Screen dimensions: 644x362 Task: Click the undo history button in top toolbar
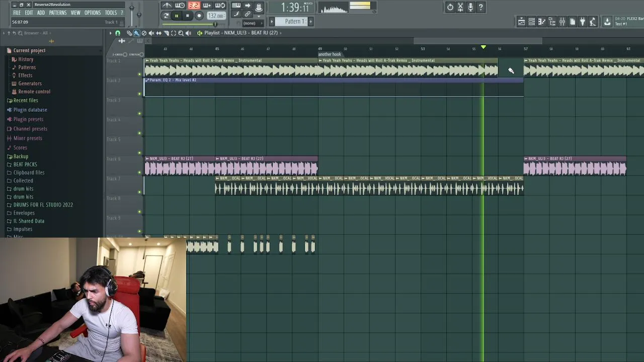tap(450, 7)
